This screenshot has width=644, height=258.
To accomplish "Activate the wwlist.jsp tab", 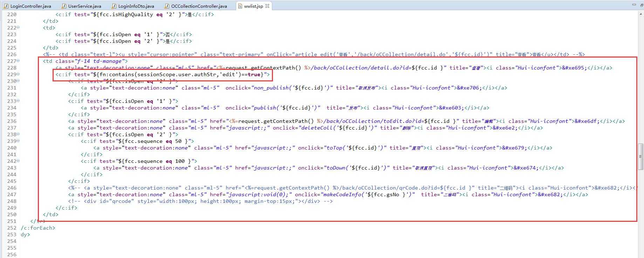I will click(x=253, y=6).
